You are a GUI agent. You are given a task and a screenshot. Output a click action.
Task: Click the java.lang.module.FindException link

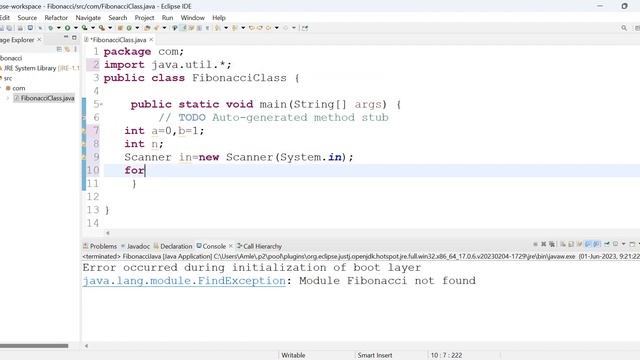184,281
